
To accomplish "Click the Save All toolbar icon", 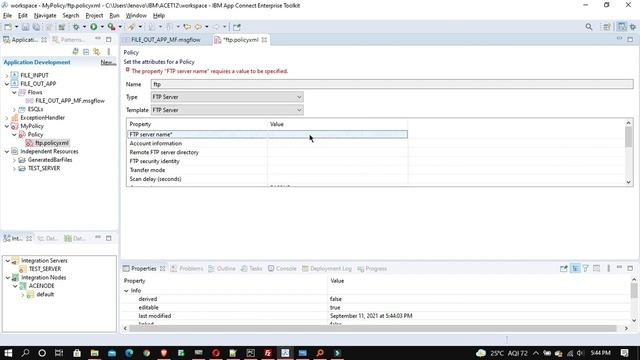I will [36, 27].
